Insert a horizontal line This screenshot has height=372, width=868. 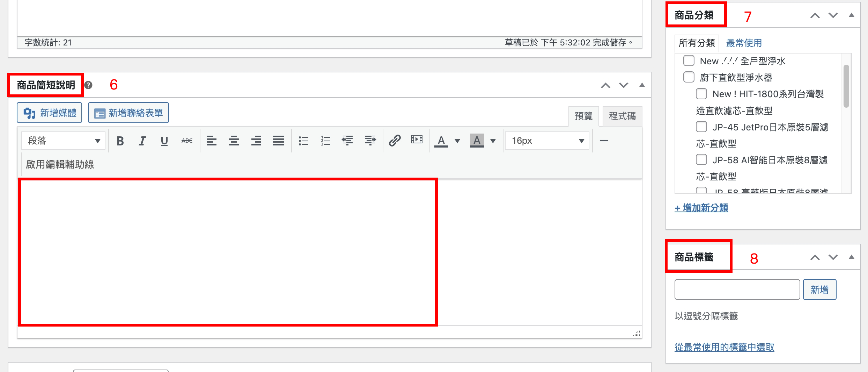point(604,141)
